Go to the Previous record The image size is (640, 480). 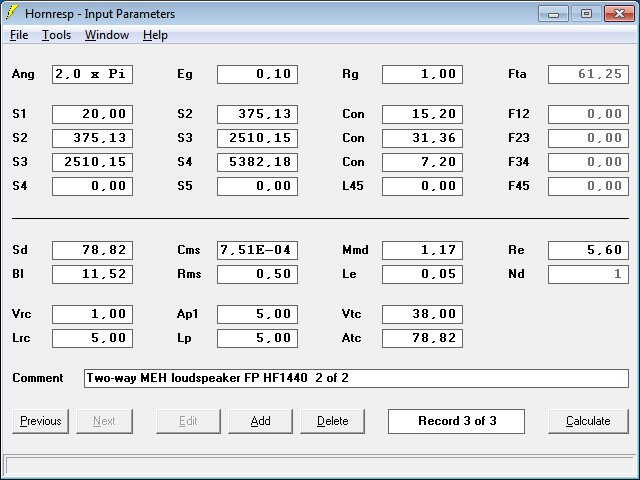coord(40,421)
